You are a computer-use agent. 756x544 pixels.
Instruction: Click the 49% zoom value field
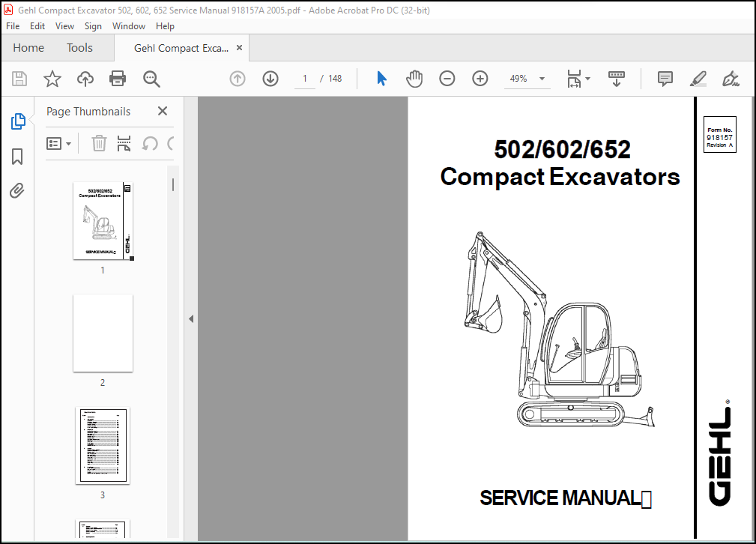coord(518,79)
